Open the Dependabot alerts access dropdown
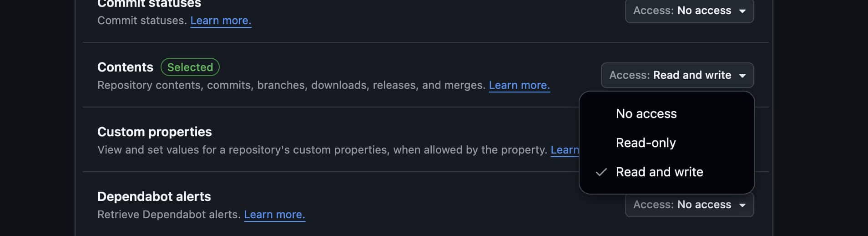This screenshot has width=868, height=236. [x=689, y=205]
